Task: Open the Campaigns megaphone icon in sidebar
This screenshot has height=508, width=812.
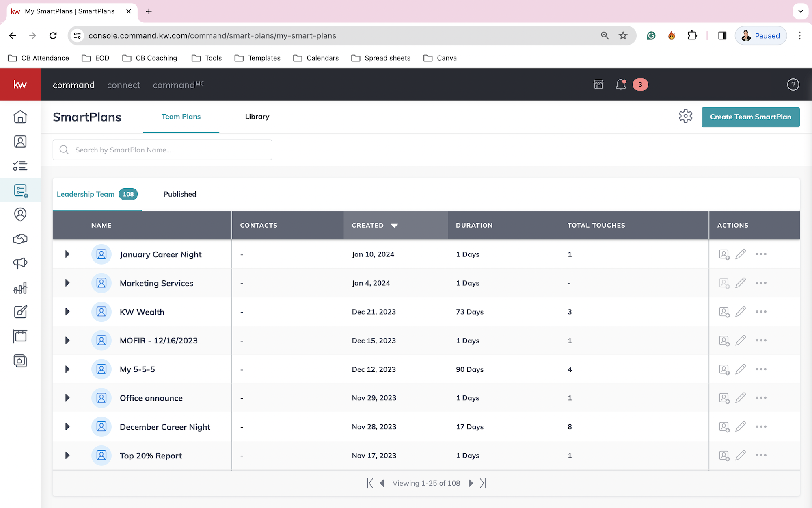Action: [x=20, y=263]
